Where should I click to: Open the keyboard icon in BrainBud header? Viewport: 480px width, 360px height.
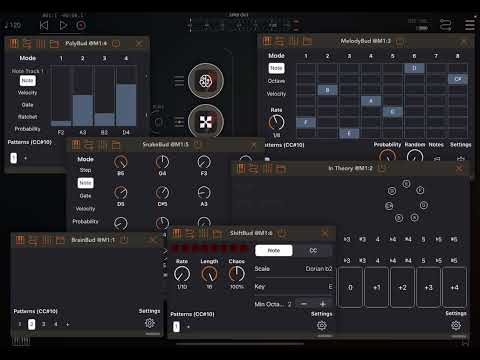[x=20, y=240]
